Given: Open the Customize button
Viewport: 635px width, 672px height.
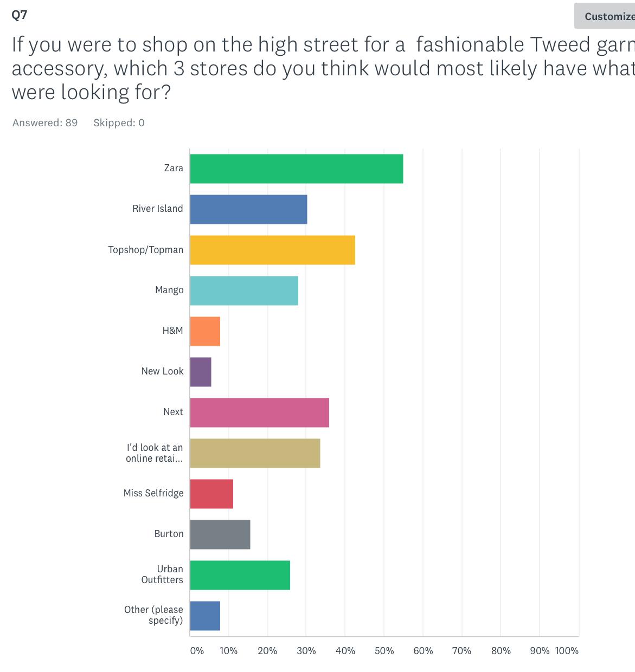Looking at the screenshot, I should (x=605, y=16).
